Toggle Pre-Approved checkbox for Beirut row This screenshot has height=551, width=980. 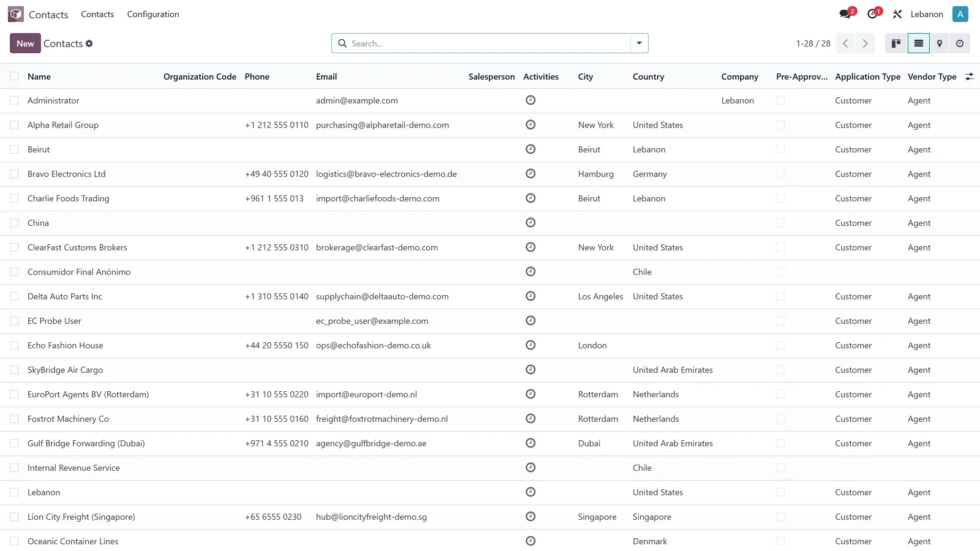pyautogui.click(x=780, y=149)
